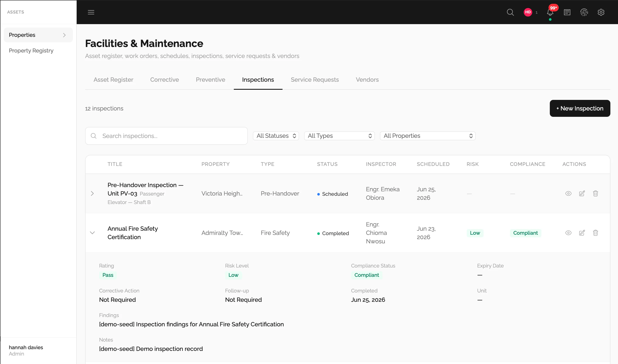Select the Inspections tab

[258, 80]
